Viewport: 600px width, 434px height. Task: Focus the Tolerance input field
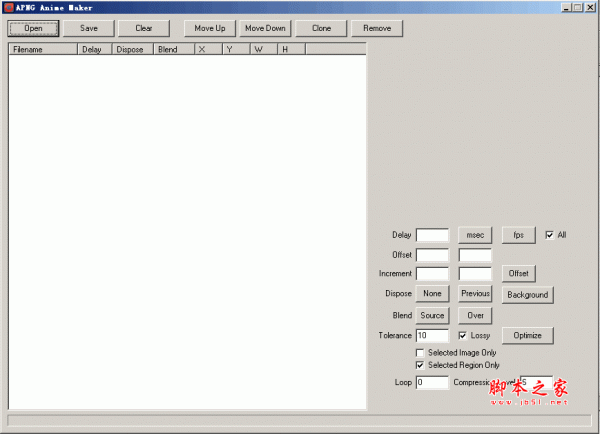point(432,336)
